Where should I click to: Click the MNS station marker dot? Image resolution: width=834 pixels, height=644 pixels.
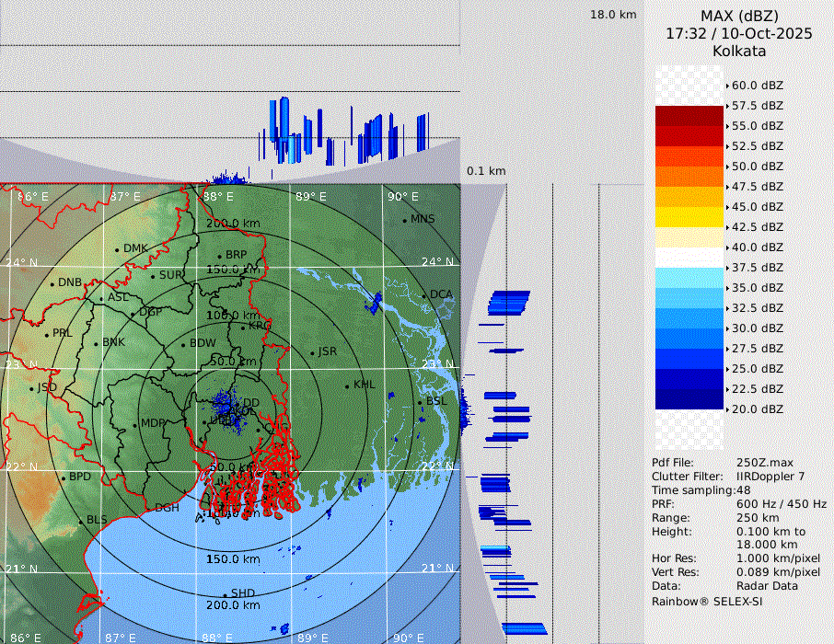(x=404, y=220)
